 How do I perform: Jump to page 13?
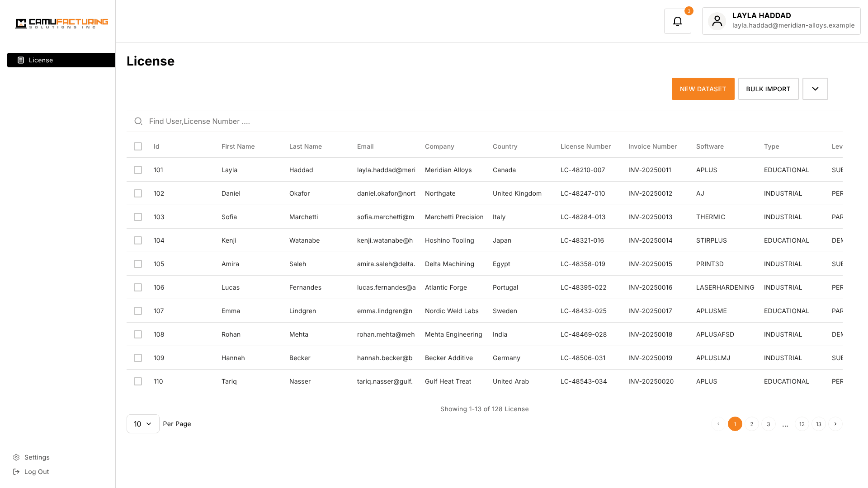(819, 424)
